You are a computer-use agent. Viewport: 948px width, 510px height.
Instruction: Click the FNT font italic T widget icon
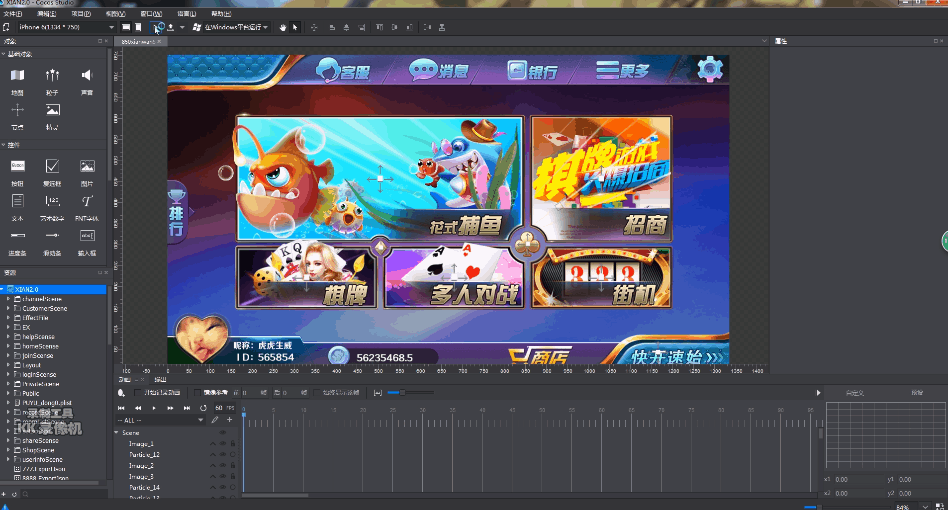pyautogui.click(x=87, y=201)
